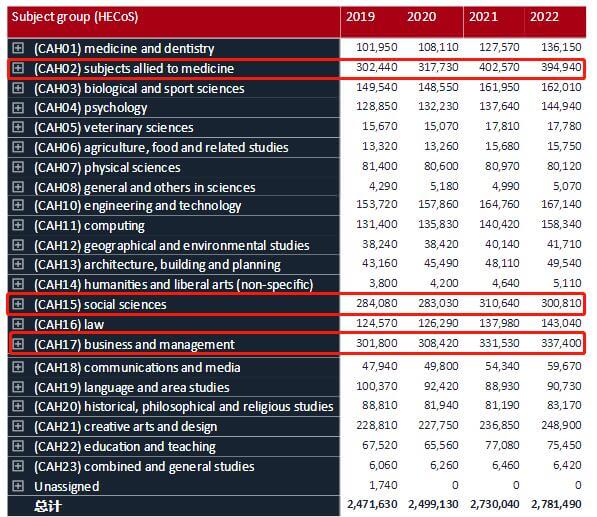Expand the (CAH01) medicine and dentistry row
The height and width of the screenshot is (517, 597).
18,48
